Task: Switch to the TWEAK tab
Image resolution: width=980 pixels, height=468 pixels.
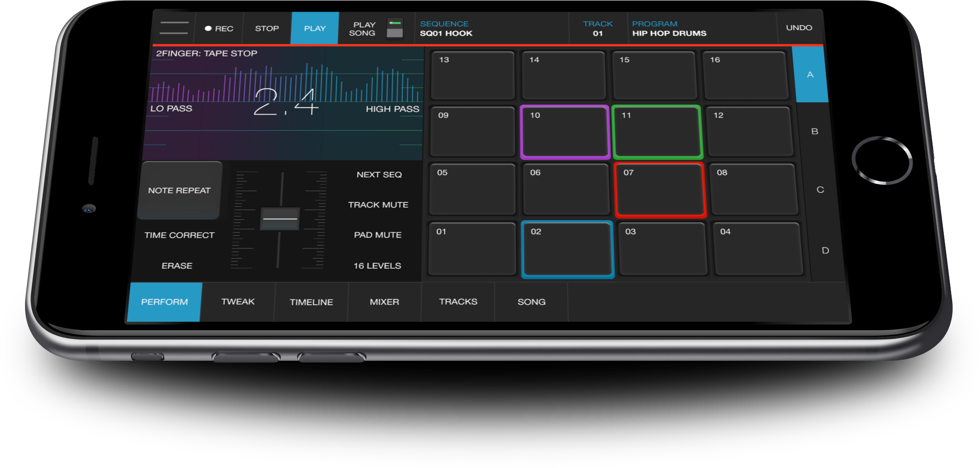Action: pos(238,302)
